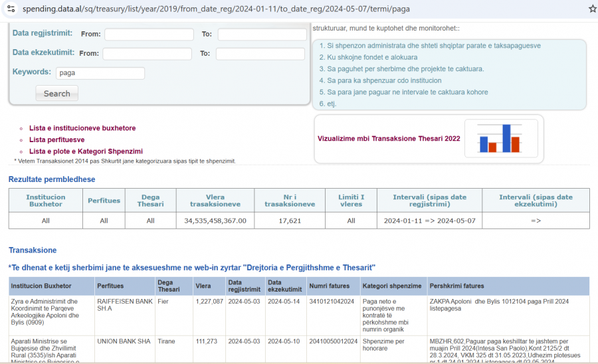598x364 pixels.
Task: Click the Nr i trasaksioneve summary header
Action: 290,201
